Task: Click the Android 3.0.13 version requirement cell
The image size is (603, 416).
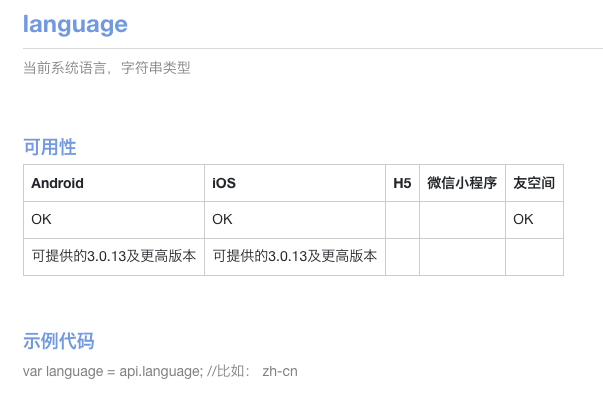Action: tap(113, 256)
